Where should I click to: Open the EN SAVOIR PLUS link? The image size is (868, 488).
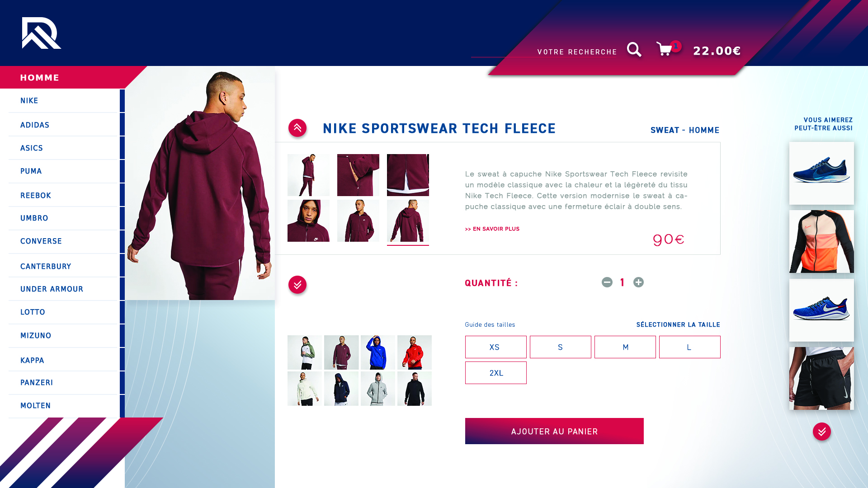492,229
